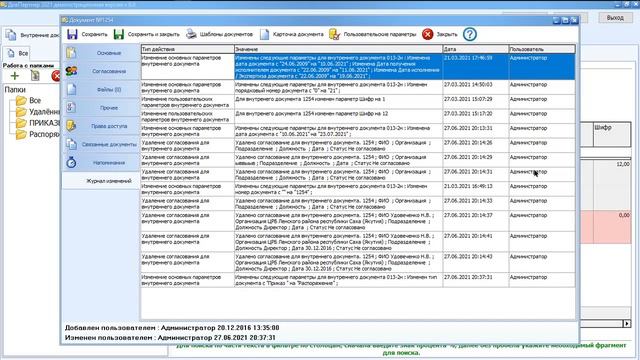Click the Сохранить button label
640x360 pixels.
[94, 34]
